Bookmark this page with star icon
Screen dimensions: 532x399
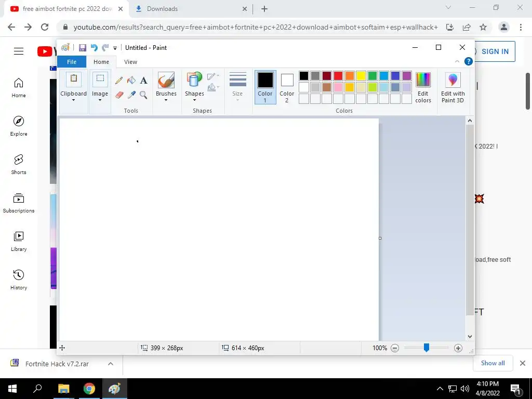tap(483, 27)
